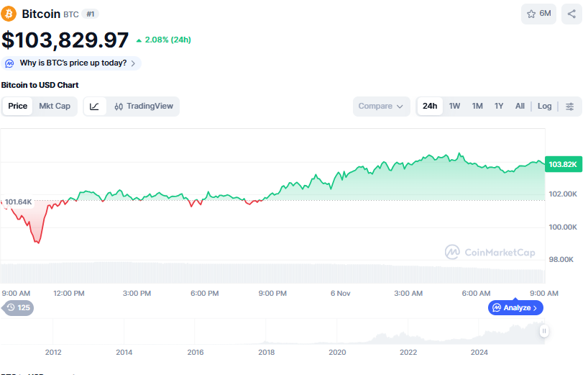Select the 1M time range
Viewport: 588px width, 375px height.
pyautogui.click(x=477, y=107)
